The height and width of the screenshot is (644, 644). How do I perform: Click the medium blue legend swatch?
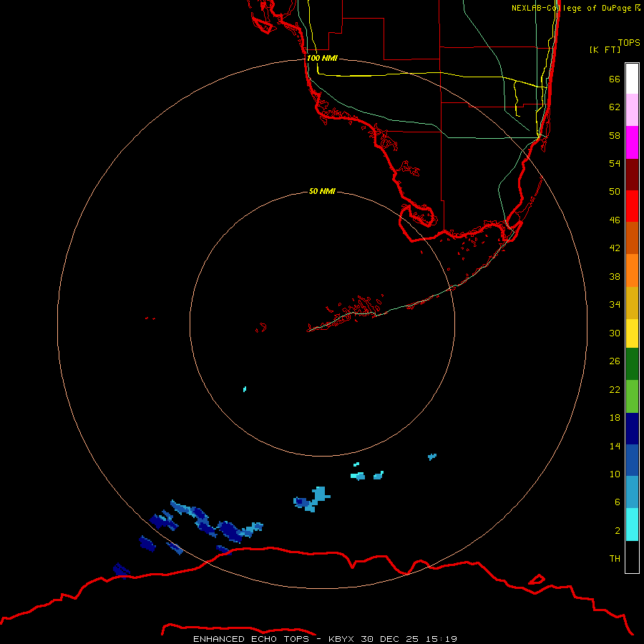coord(632,460)
